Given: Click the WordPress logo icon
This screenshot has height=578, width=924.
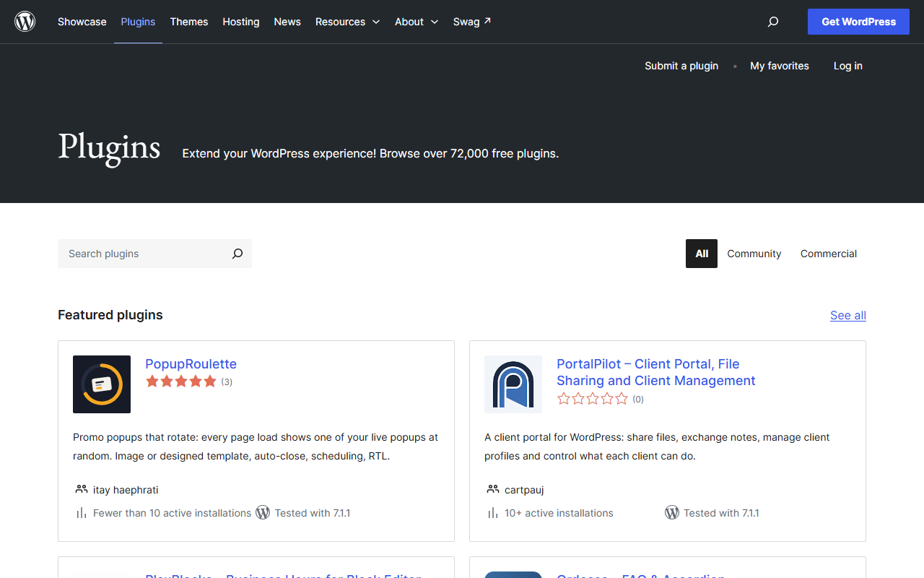Looking at the screenshot, I should [x=25, y=22].
